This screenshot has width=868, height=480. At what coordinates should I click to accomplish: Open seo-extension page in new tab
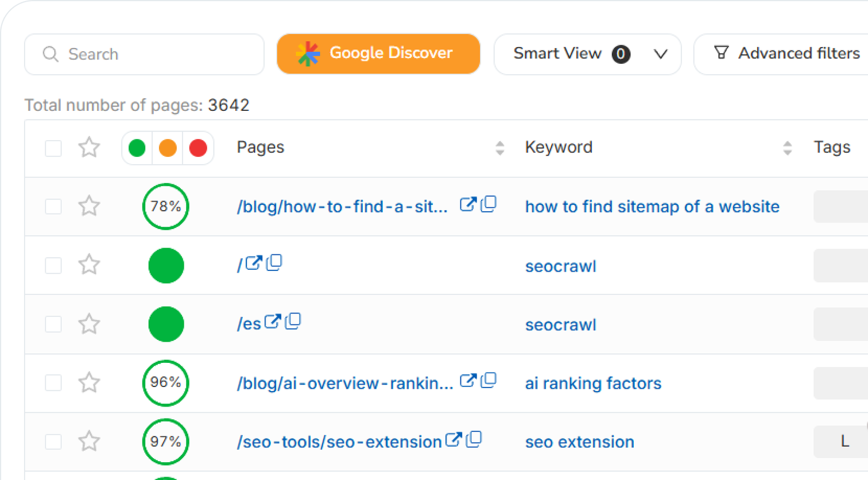click(454, 440)
